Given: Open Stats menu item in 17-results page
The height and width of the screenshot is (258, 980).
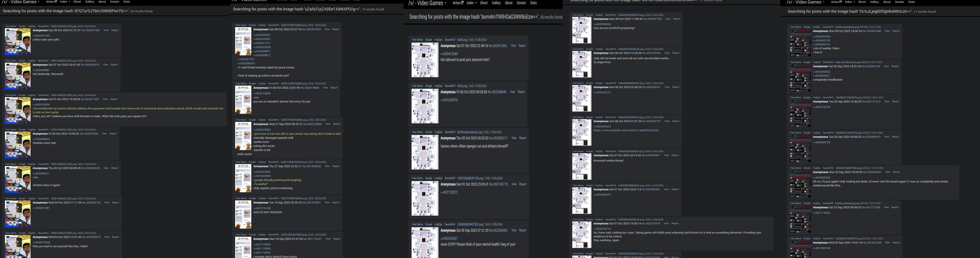Looking at the screenshot, I should (912, 2).
